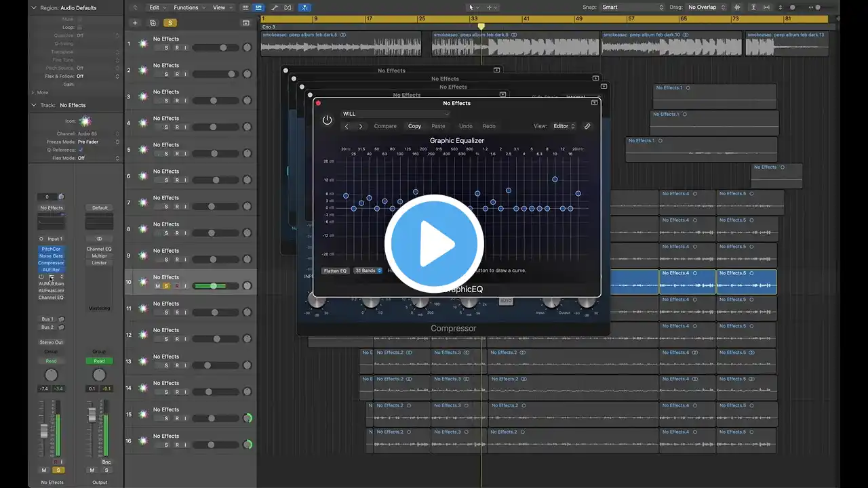Open the Functions menu
Image resolution: width=868 pixels, height=488 pixels.
189,7
